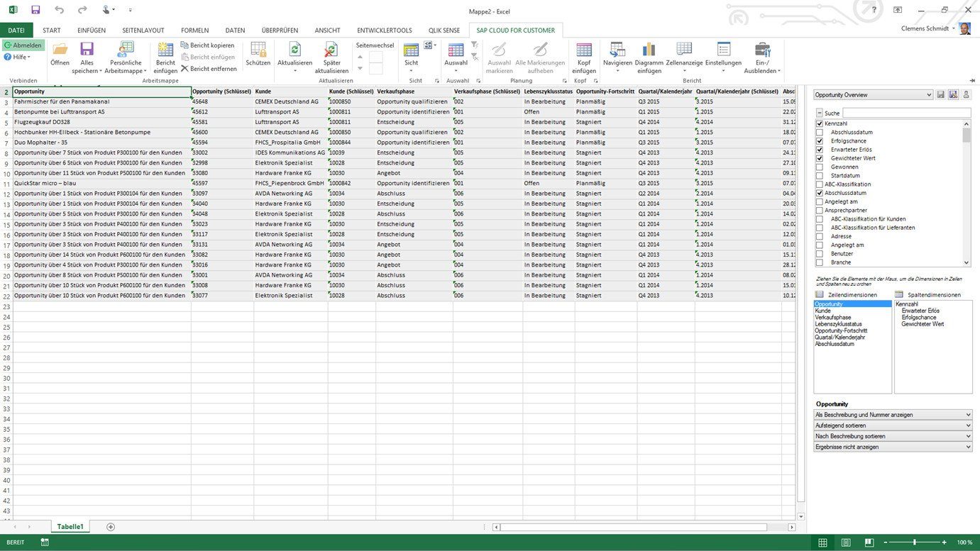The height and width of the screenshot is (551, 980).
Task: Open the Einstellungen icon
Action: click(x=723, y=50)
